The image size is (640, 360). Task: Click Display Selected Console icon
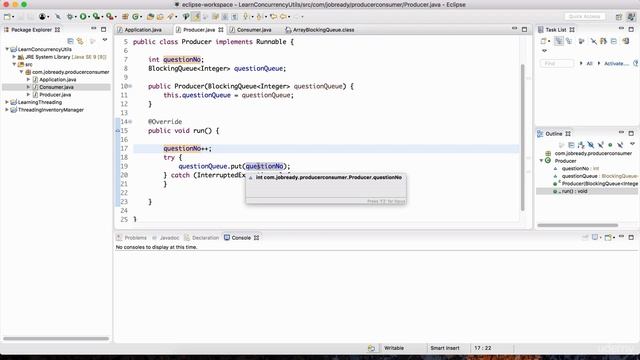pyautogui.click(x=595, y=237)
